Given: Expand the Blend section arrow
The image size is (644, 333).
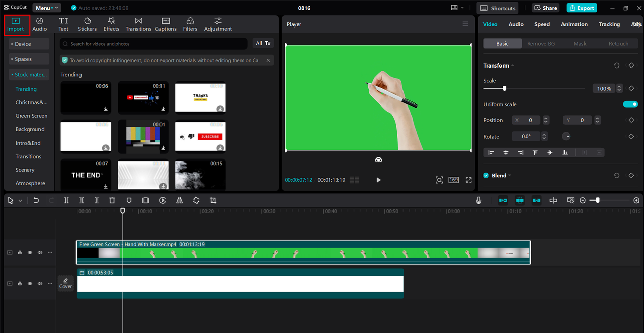Looking at the screenshot, I should point(510,175).
